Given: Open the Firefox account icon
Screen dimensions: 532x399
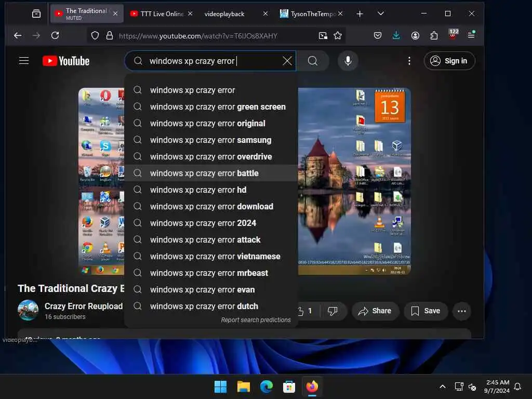Looking at the screenshot, I should click(415, 35).
